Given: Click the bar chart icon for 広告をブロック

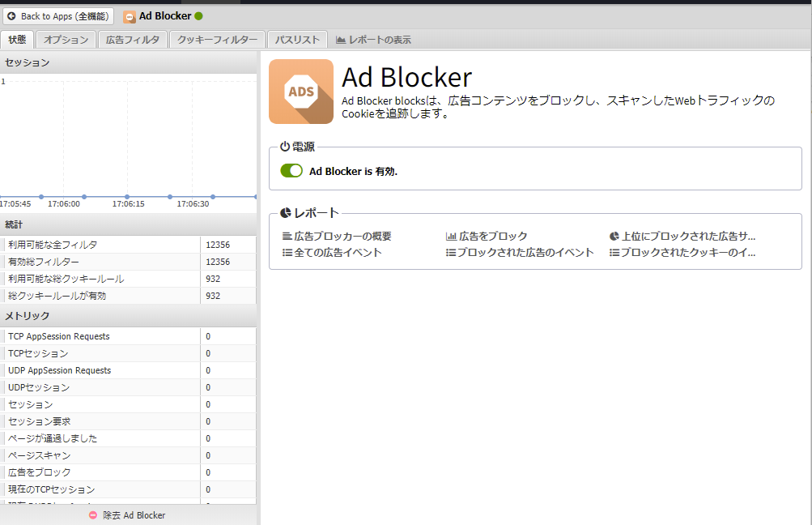Looking at the screenshot, I should tap(451, 237).
